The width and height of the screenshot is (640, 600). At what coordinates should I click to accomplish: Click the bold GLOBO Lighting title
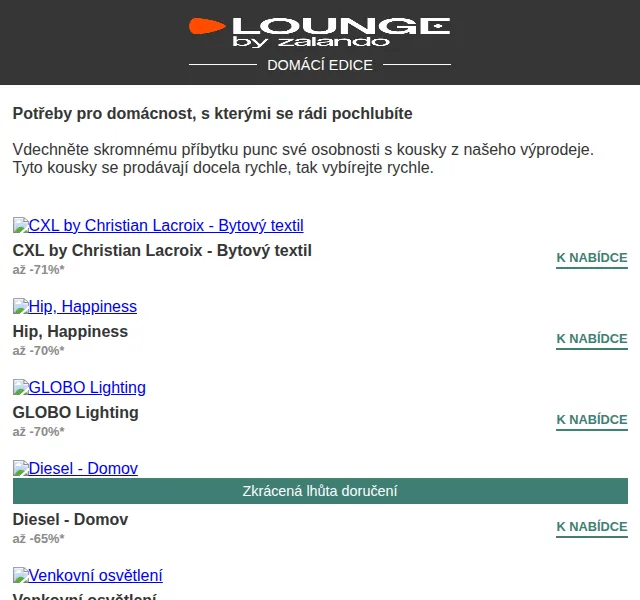[x=76, y=412]
